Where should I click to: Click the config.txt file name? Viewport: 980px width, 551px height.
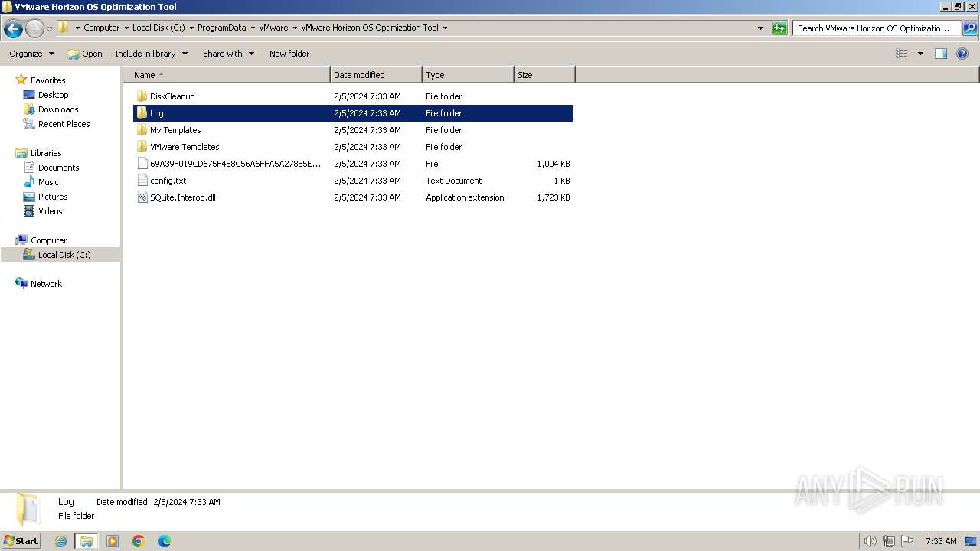pyautogui.click(x=168, y=181)
